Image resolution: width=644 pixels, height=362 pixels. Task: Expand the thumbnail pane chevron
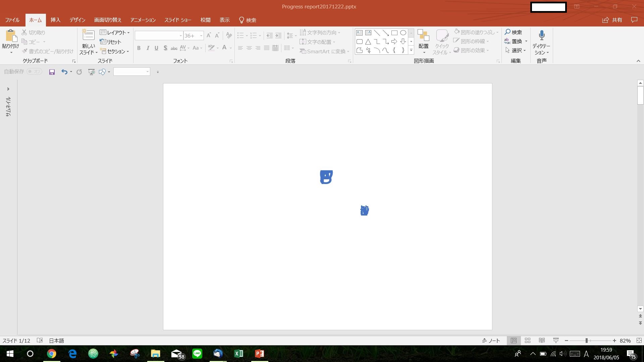(8, 89)
